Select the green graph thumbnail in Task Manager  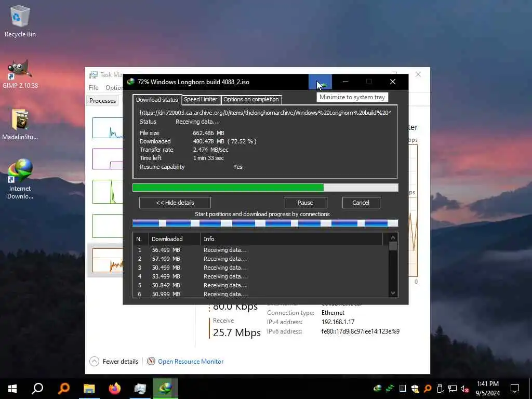tap(108, 192)
